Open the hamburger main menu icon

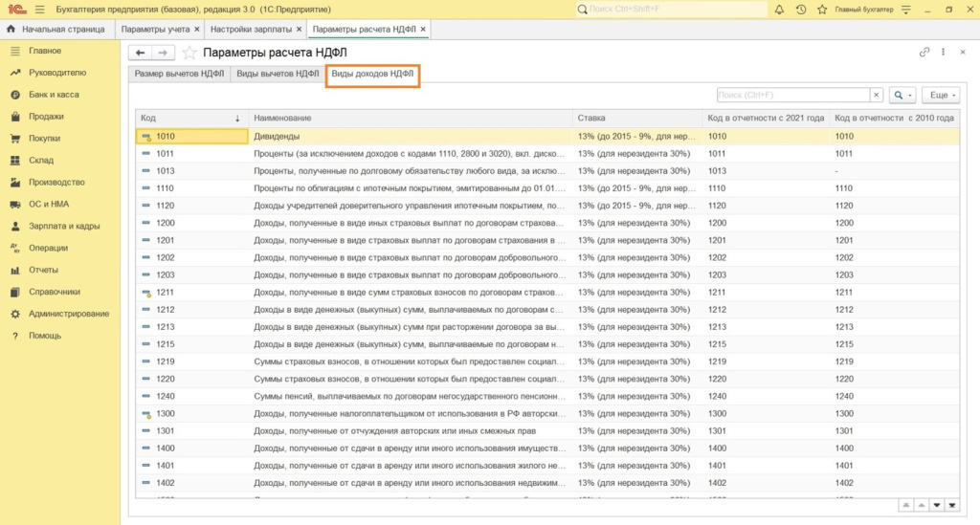(39, 10)
